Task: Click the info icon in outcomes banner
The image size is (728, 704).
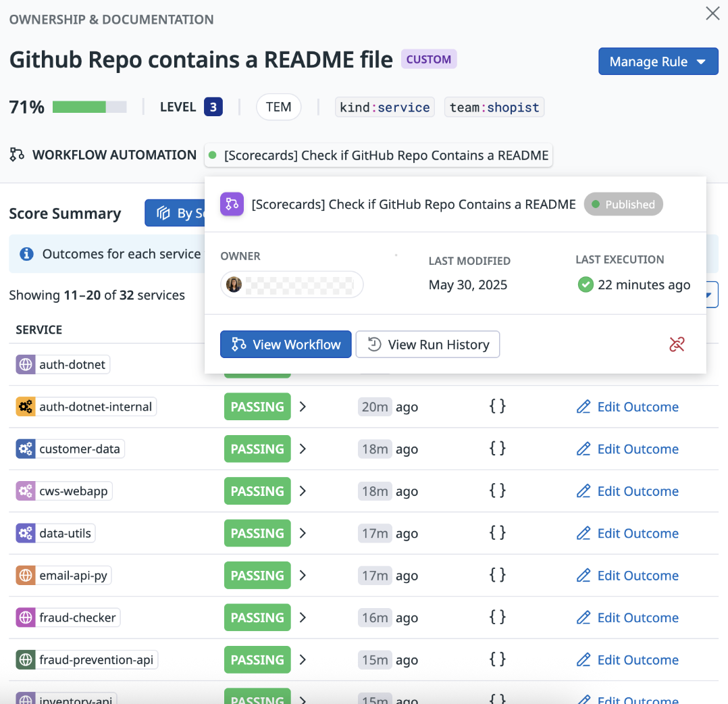Action: (26, 254)
